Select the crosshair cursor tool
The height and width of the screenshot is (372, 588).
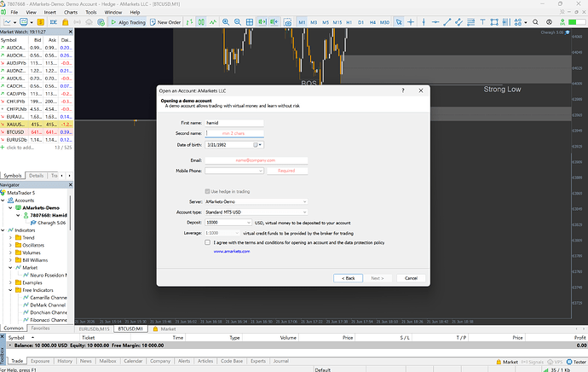[x=411, y=22]
